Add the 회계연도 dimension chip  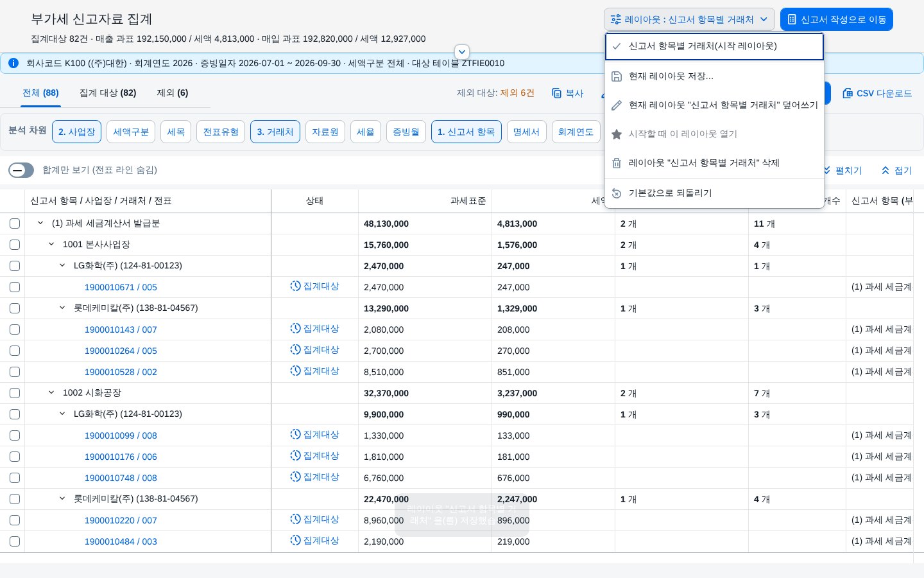tap(576, 132)
